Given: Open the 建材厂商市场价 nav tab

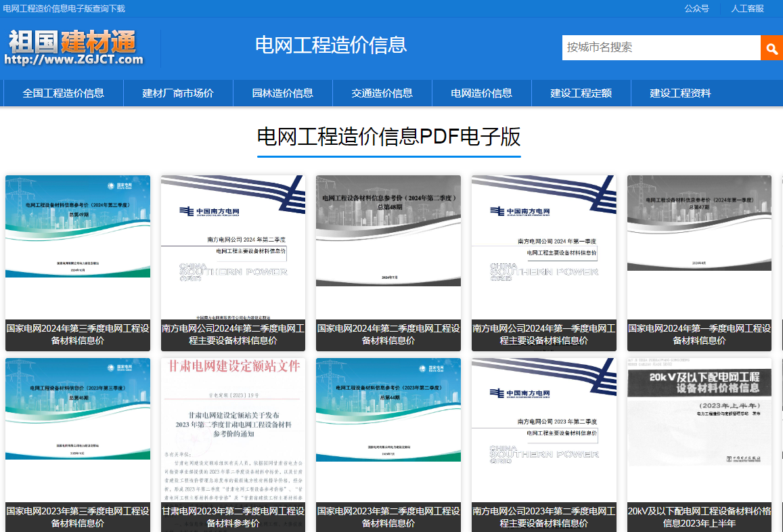Looking at the screenshot, I should 178,93.
